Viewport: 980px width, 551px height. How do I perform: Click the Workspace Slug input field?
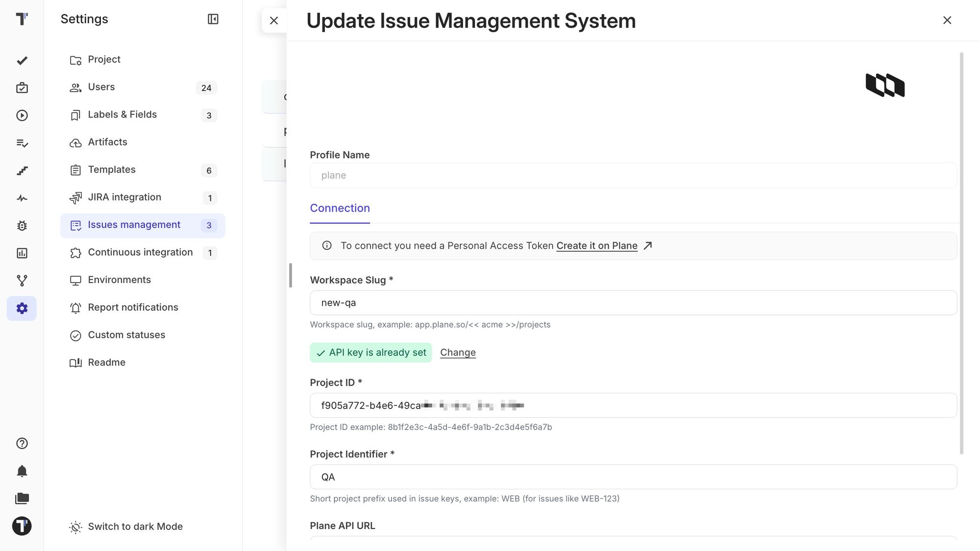[x=633, y=303]
